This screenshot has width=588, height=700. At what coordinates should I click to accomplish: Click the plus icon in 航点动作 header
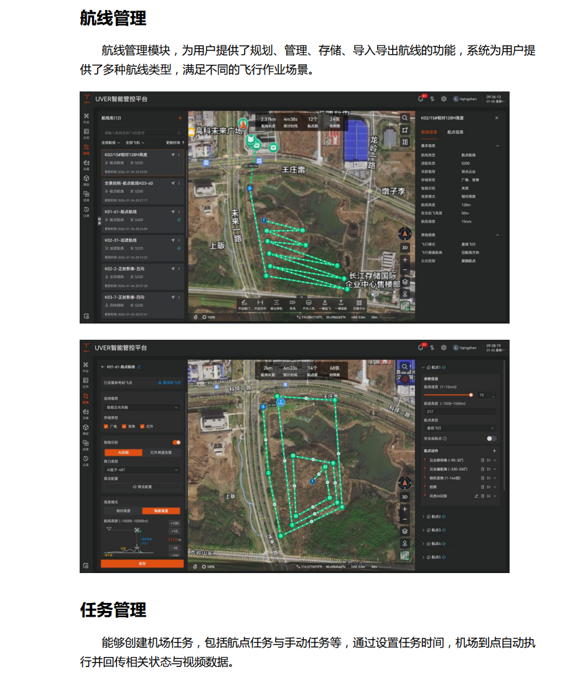click(495, 450)
